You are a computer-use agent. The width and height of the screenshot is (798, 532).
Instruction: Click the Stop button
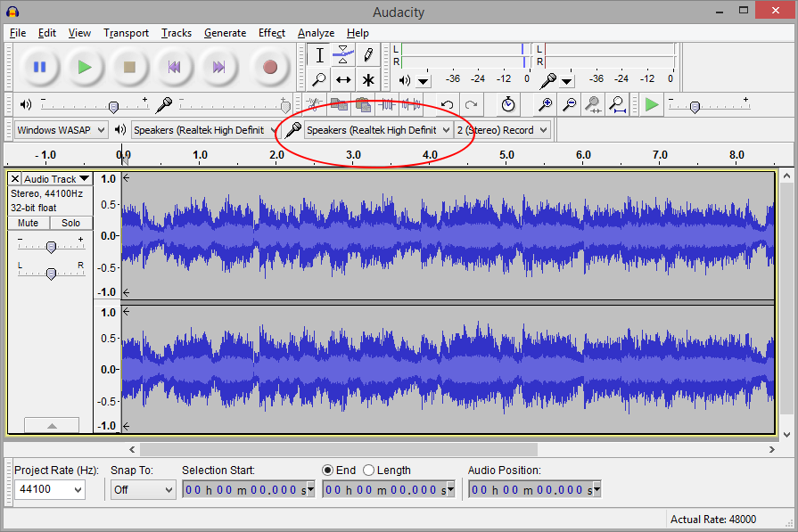(129, 67)
